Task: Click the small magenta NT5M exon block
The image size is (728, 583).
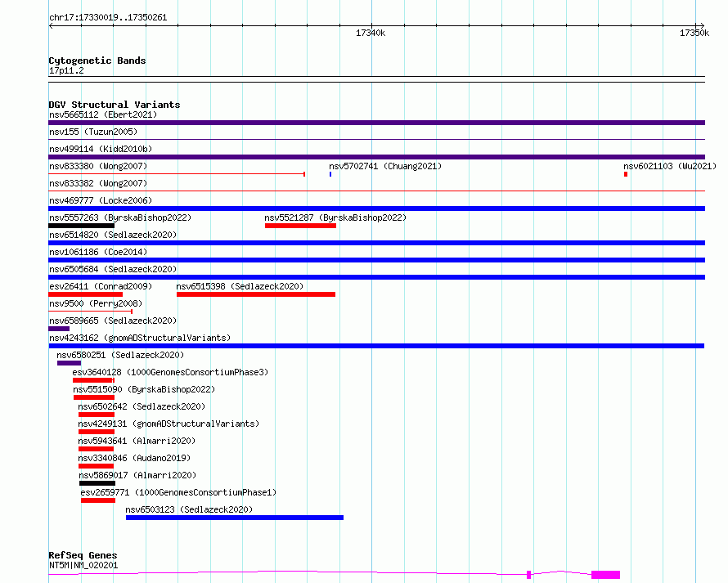Action: coord(528,575)
